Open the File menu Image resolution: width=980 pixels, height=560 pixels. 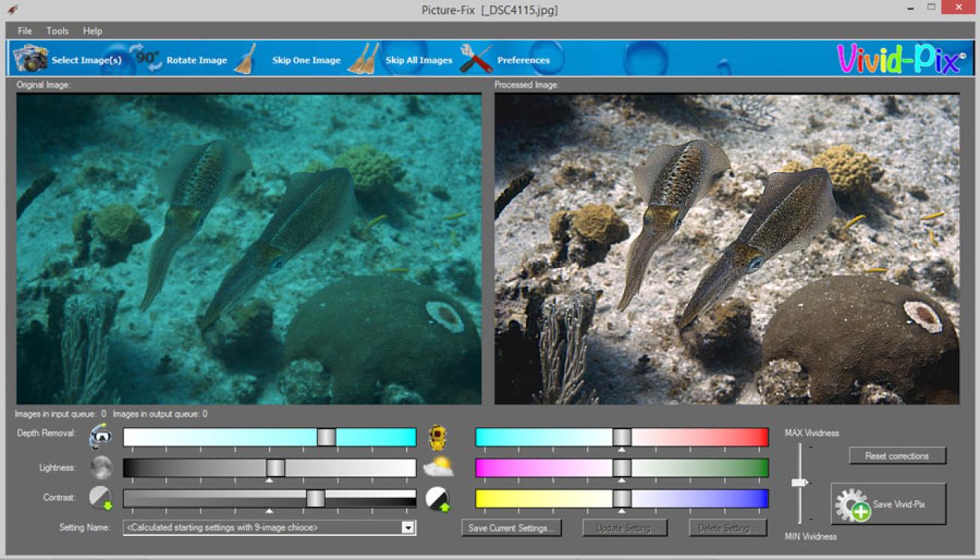(25, 31)
